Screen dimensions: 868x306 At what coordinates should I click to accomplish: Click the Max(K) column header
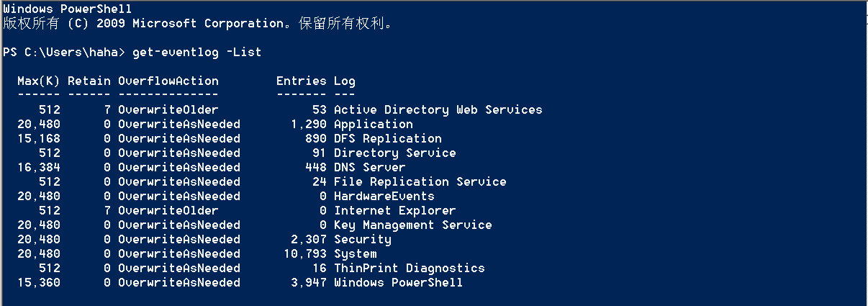[38, 81]
